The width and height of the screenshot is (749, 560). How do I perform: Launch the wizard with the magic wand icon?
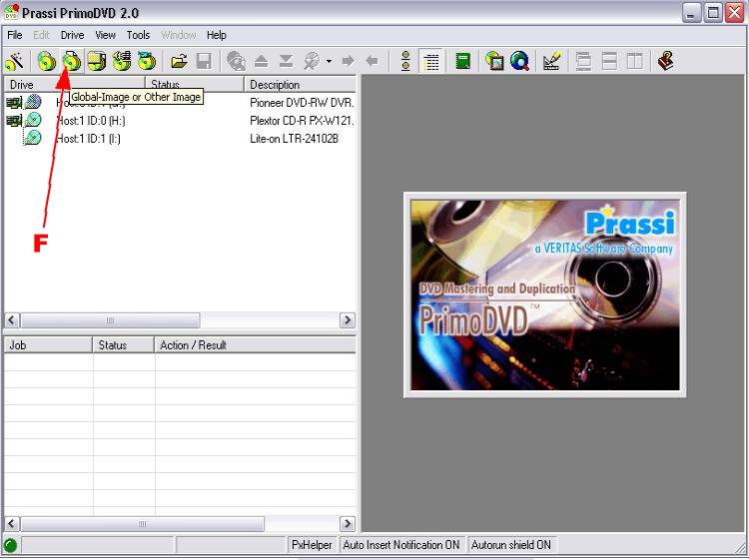tap(14, 61)
